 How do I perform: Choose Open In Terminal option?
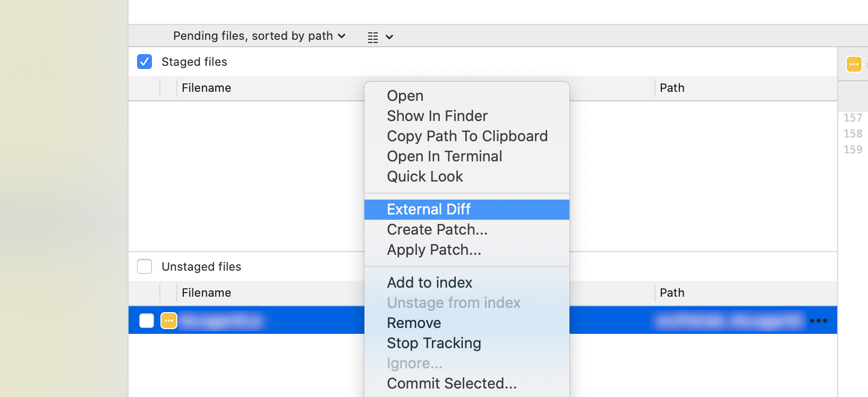tap(444, 157)
